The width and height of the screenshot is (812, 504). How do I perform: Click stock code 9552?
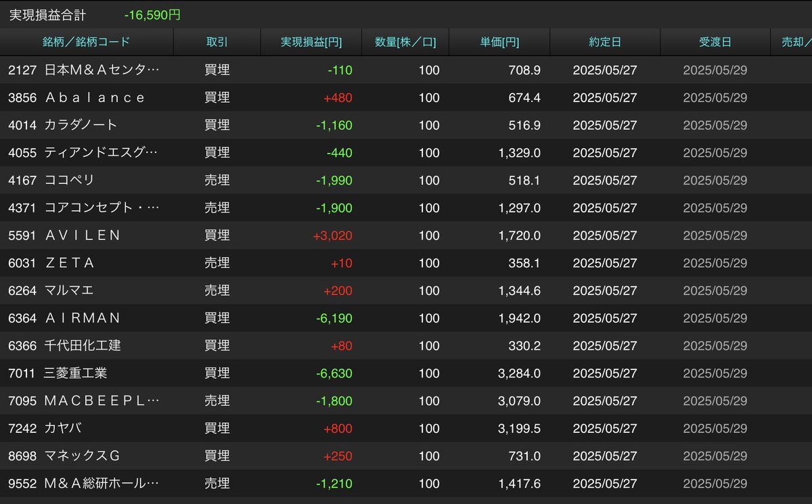click(x=22, y=484)
